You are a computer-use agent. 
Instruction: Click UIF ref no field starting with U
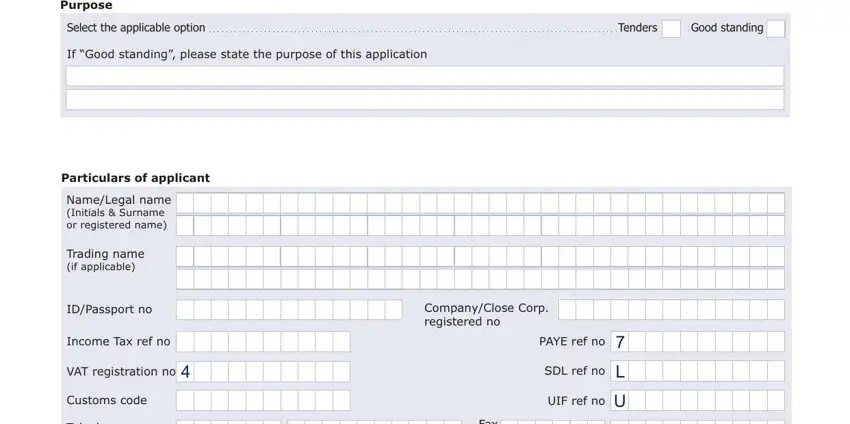[x=697, y=401]
